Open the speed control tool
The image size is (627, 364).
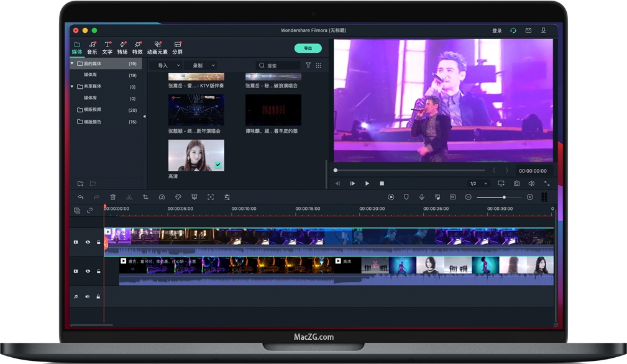pos(162,197)
